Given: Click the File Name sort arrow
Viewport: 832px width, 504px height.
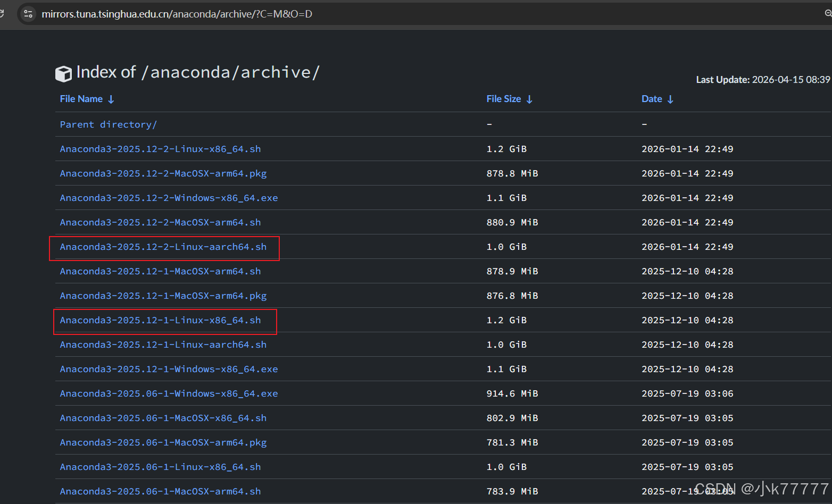Looking at the screenshot, I should coord(111,99).
